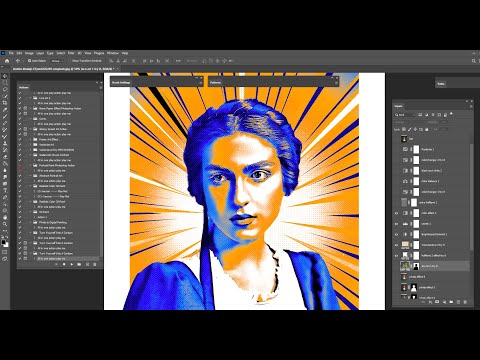Switch to the Brush Settings tab
Image resolution: width=480 pixels, height=360 pixels.
[121, 82]
